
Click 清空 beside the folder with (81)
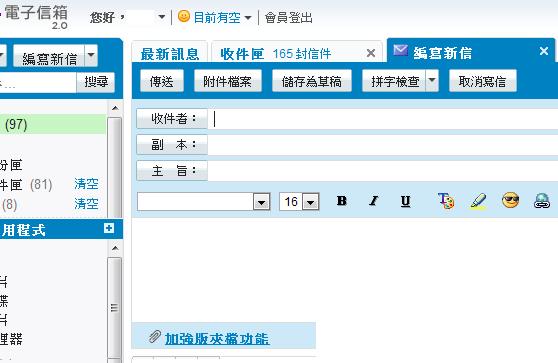tap(86, 184)
